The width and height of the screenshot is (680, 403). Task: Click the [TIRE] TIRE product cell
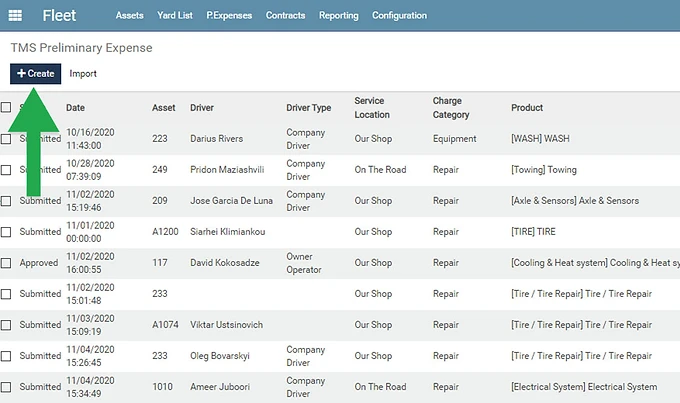(x=533, y=232)
